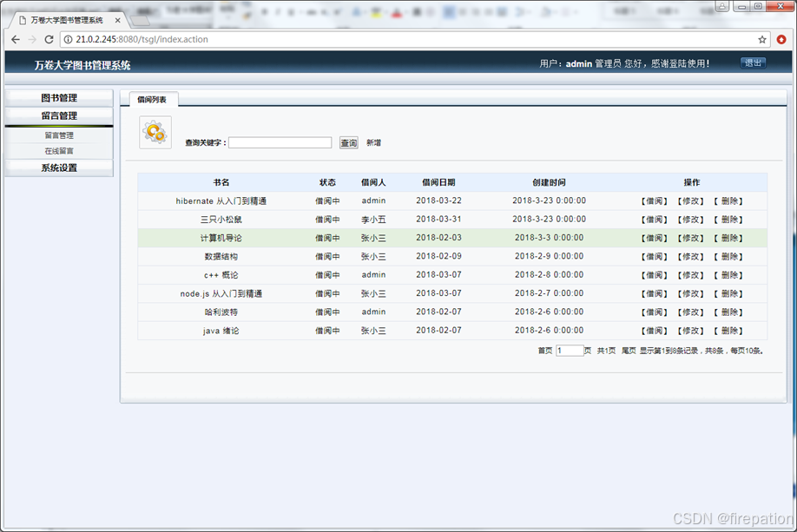Click 修改 for hibernate 从入门到精通
Image resolution: width=797 pixels, height=532 pixels.
pyautogui.click(x=691, y=201)
